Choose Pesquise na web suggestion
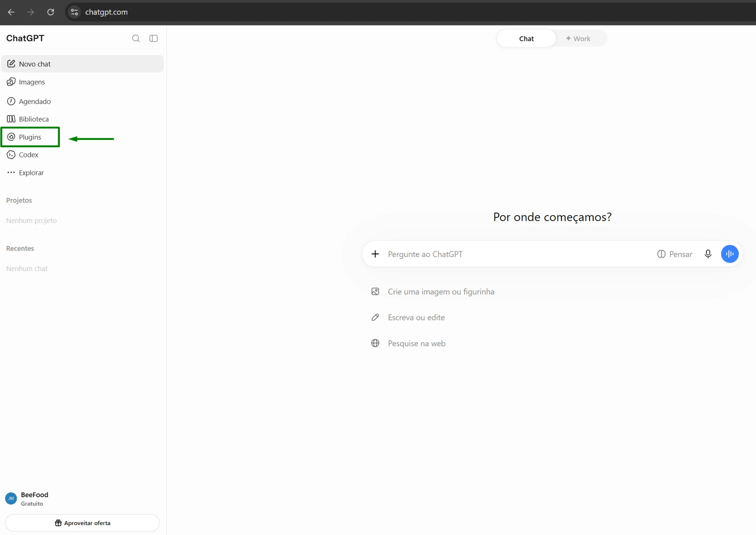 tap(408, 344)
